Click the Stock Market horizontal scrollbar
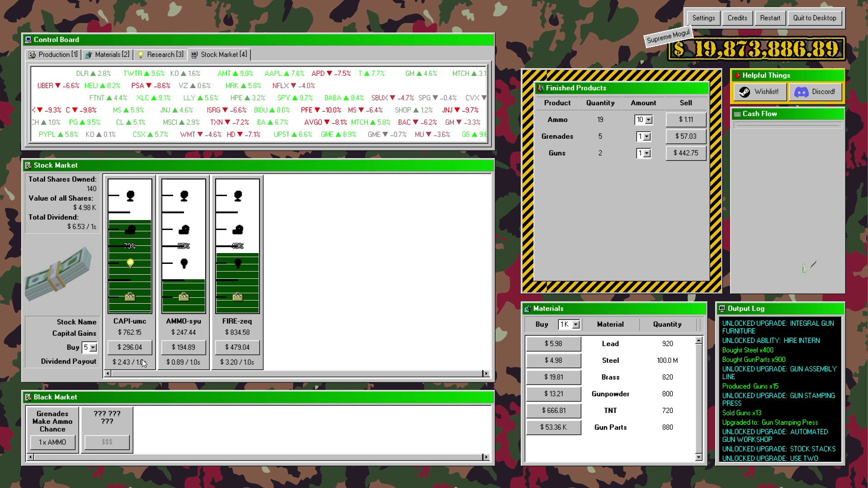Screen dimensions: 868x488 (296, 374)
